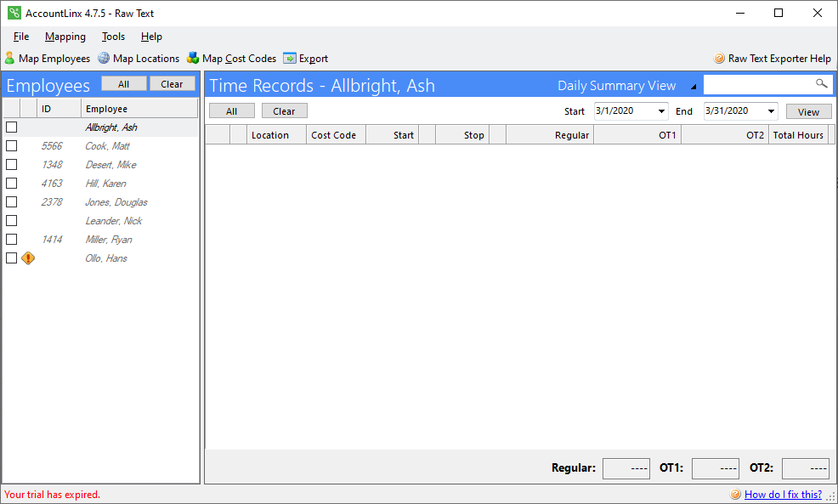The height and width of the screenshot is (504, 838).
Task: Open Raw Text Exporter Help link
Action: (x=779, y=59)
